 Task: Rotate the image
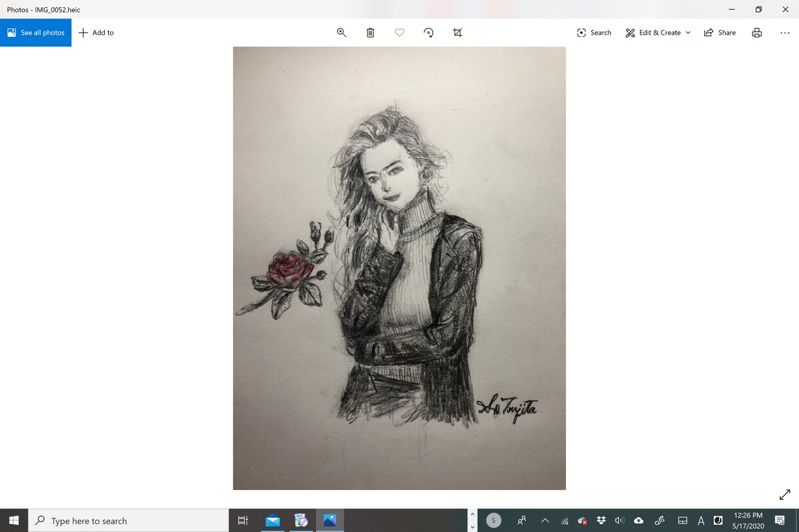point(428,33)
